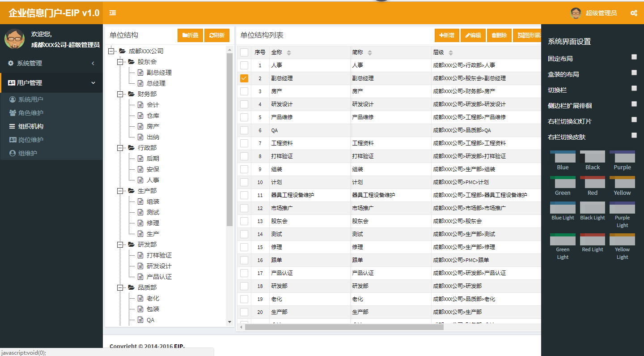Screen dimensions: 644x356
Task: Select the 包装 node in the tree
Action: click(153, 309)
